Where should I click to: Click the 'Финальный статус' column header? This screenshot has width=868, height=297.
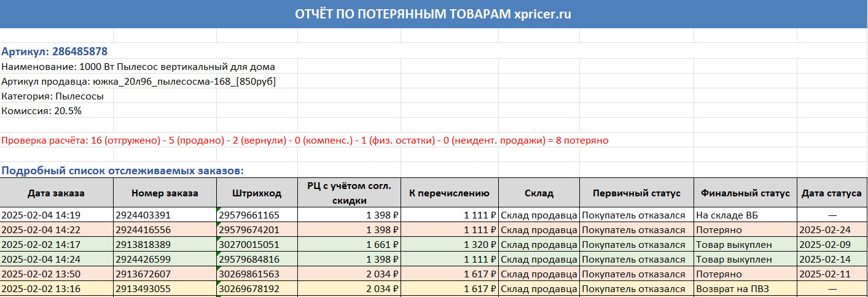point(745,193)
